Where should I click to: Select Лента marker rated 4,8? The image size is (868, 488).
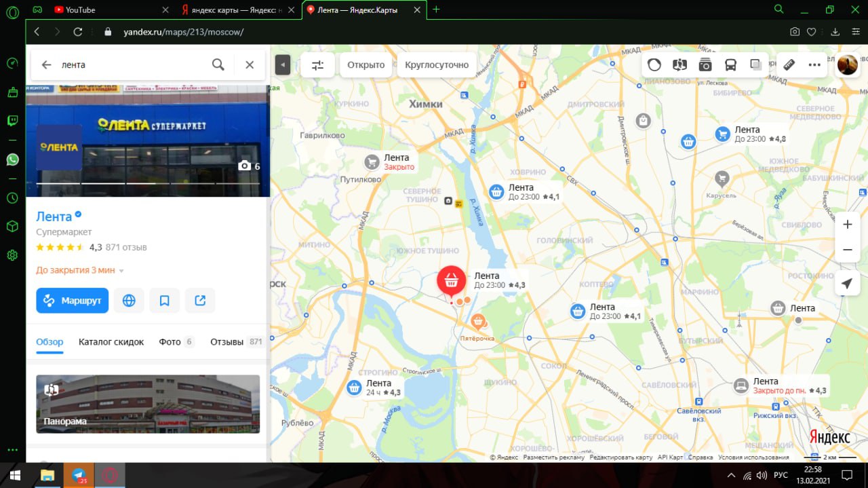coord(722,134)
